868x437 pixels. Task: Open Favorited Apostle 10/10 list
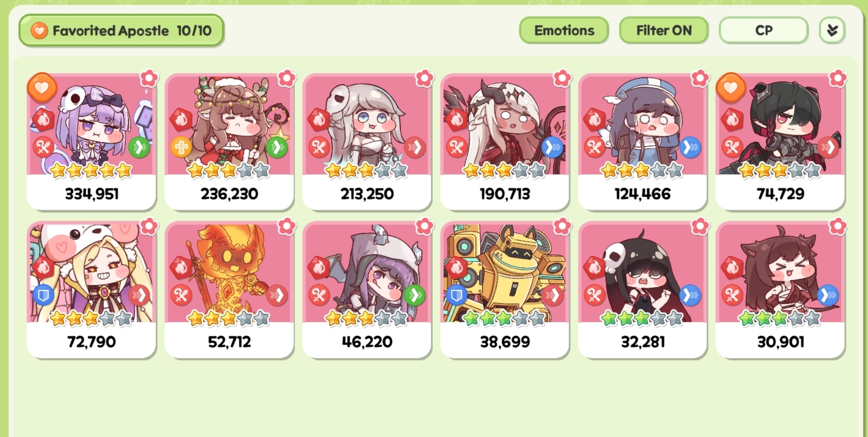point(121,31)
